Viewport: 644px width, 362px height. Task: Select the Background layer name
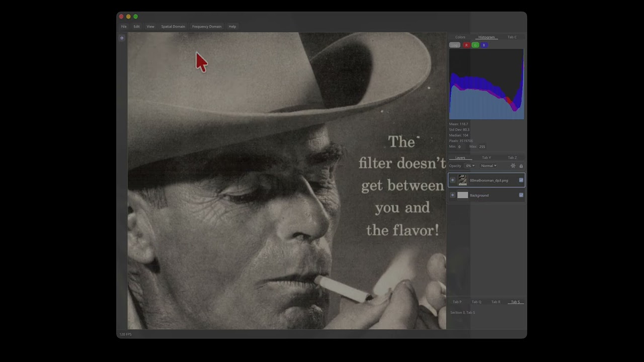pos(479,196)
